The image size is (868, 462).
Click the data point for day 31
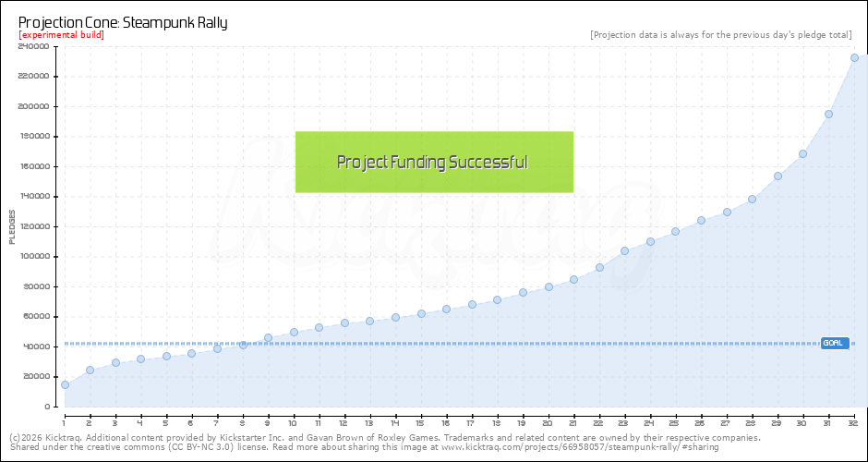(828, 115)
